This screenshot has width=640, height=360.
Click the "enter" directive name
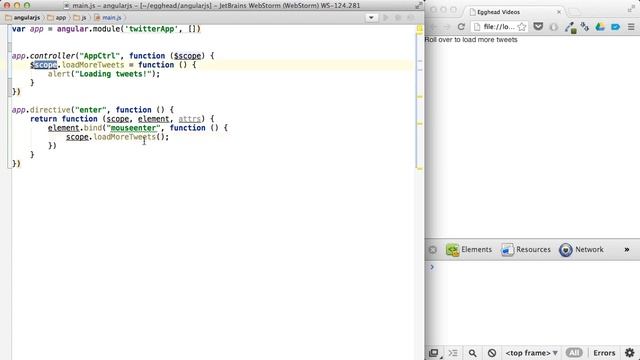point(91,110)
